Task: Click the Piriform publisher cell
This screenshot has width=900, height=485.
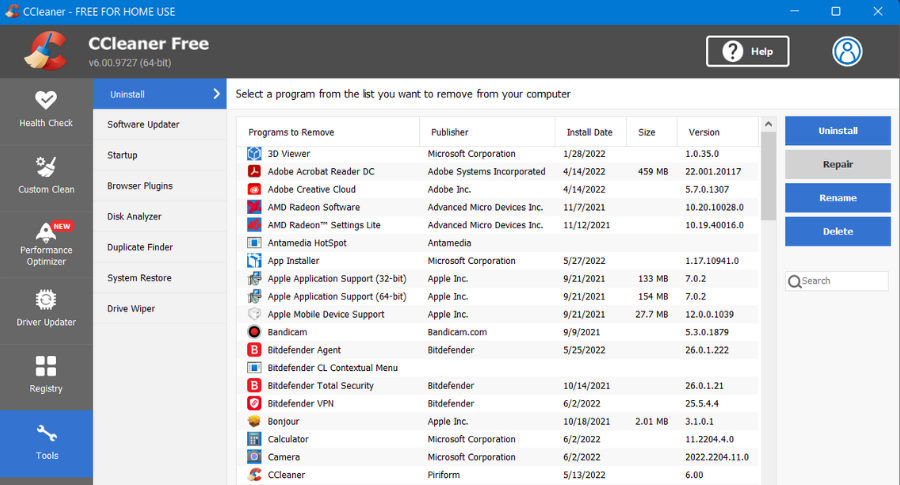Action: point(443,475)
